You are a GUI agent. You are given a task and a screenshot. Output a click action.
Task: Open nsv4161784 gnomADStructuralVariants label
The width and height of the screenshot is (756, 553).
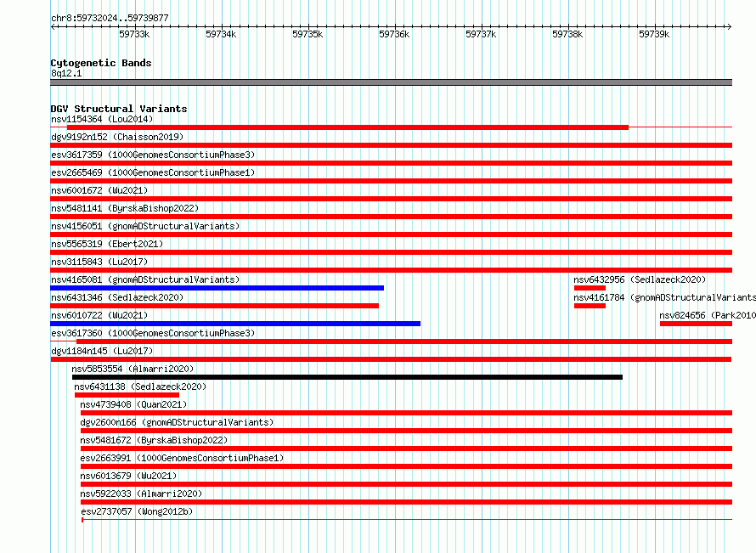coord(664,297)
